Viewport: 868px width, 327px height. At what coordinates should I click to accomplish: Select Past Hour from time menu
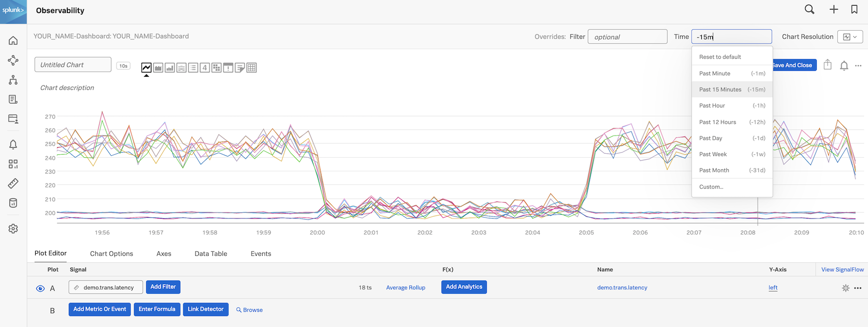[x=732, y=105]
